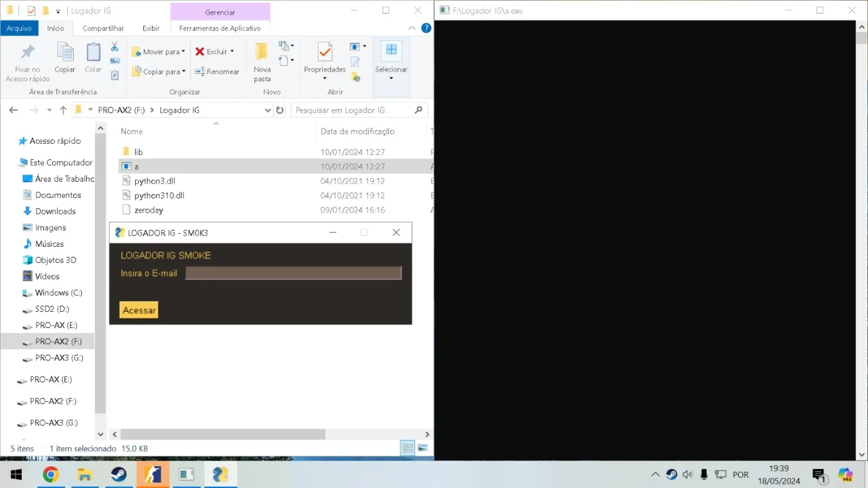Click PRO-AX2 (F:) in address breadcrumb
The image size is (868, 488).
pyautogui.click(x=121, y=110)
